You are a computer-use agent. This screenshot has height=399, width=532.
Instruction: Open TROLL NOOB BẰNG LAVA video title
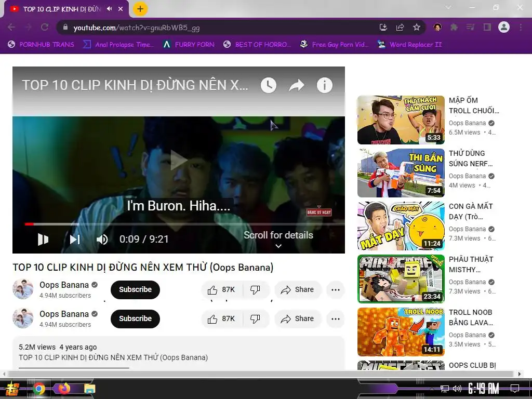(471, 317)
